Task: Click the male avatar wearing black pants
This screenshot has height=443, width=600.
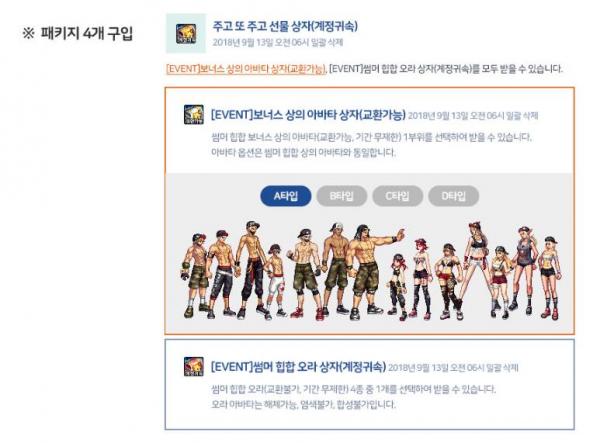Action: 251,270
